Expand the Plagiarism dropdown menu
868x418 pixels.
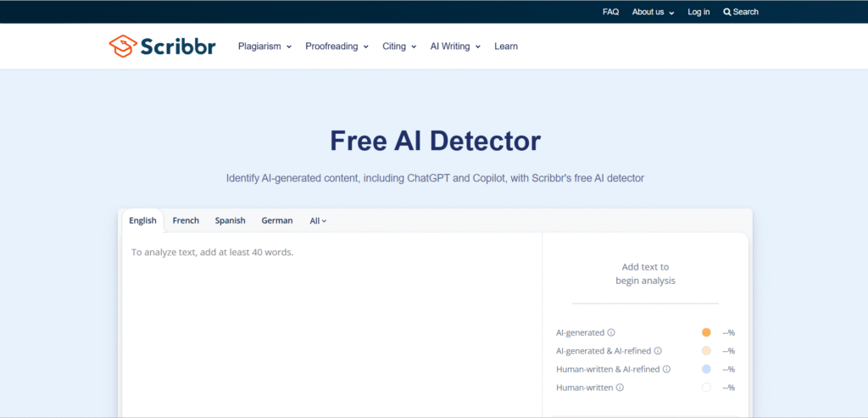point(264,47)
